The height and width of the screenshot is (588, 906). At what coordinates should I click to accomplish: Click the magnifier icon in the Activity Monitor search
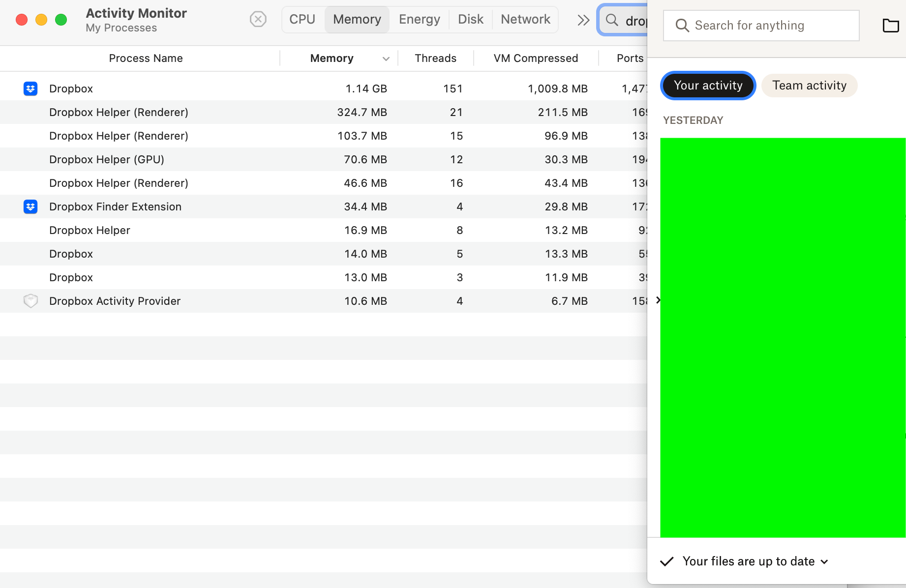pyautogui.click(x=612, y=20)
